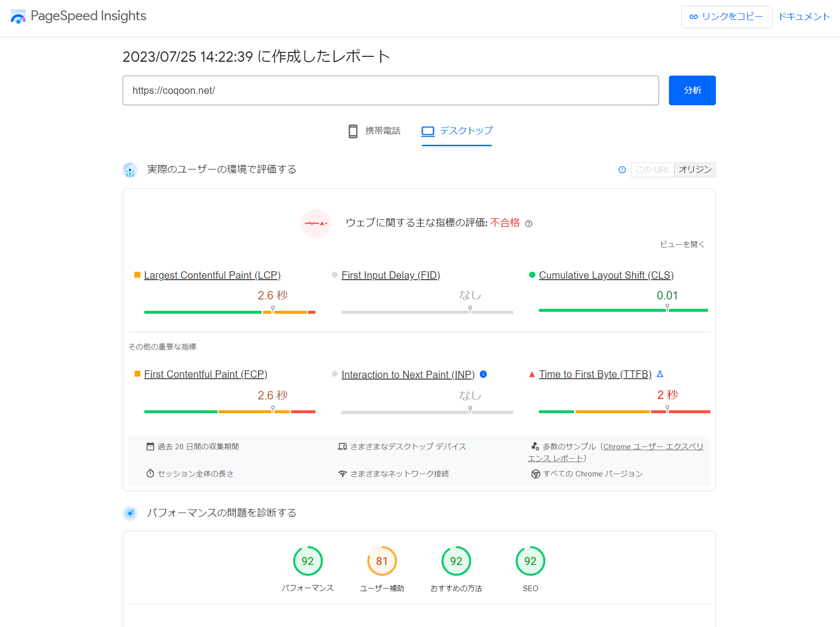Click the TTFB distribution bar

pos(624,412)
